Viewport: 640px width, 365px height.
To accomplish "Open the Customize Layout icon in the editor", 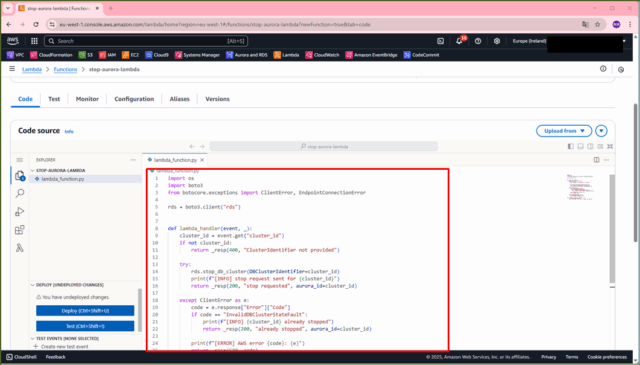I will (x=600, y=146).
